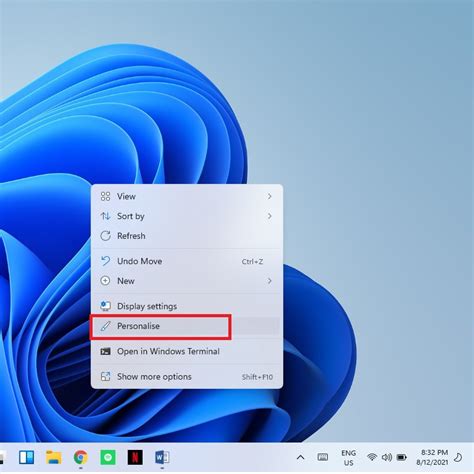The image size is (474, 474).
Task: Open Display settings
Action: coord(187,306)
